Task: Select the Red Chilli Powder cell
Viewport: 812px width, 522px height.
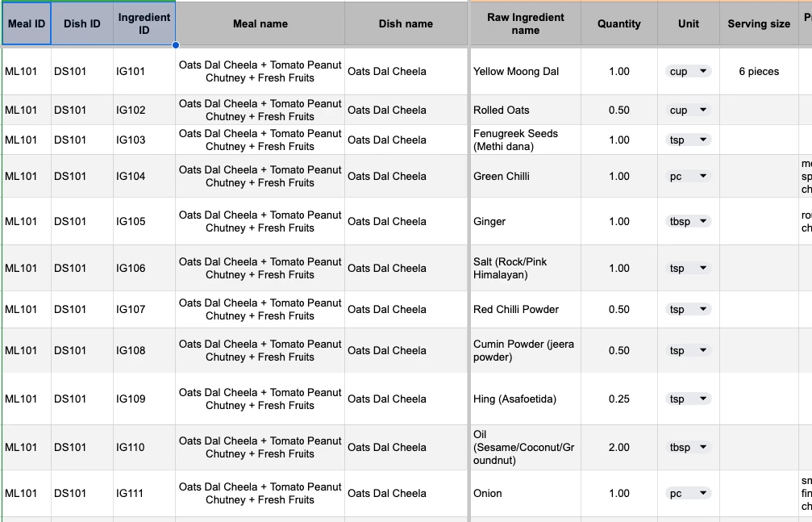Action: (x=526, y=310)
